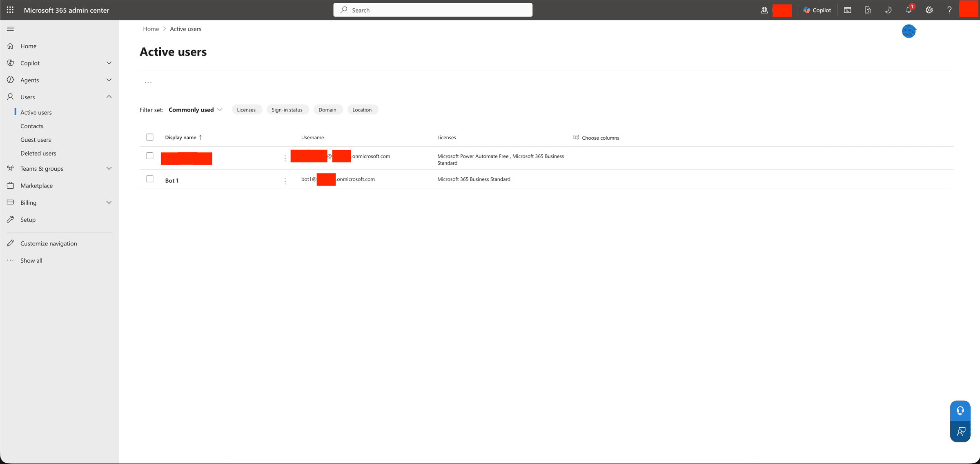Click in the Search box
The image size is (980, 464).
[x=433, y=10]
